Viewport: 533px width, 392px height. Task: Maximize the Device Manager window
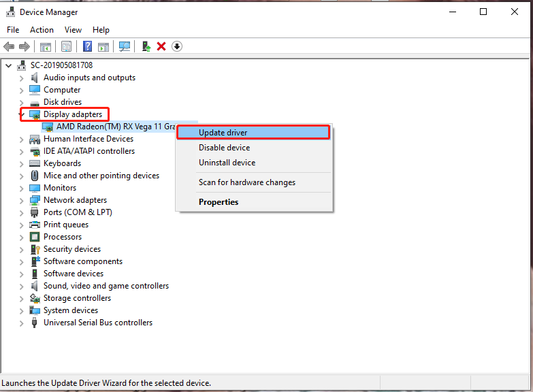tap(483, 12)
